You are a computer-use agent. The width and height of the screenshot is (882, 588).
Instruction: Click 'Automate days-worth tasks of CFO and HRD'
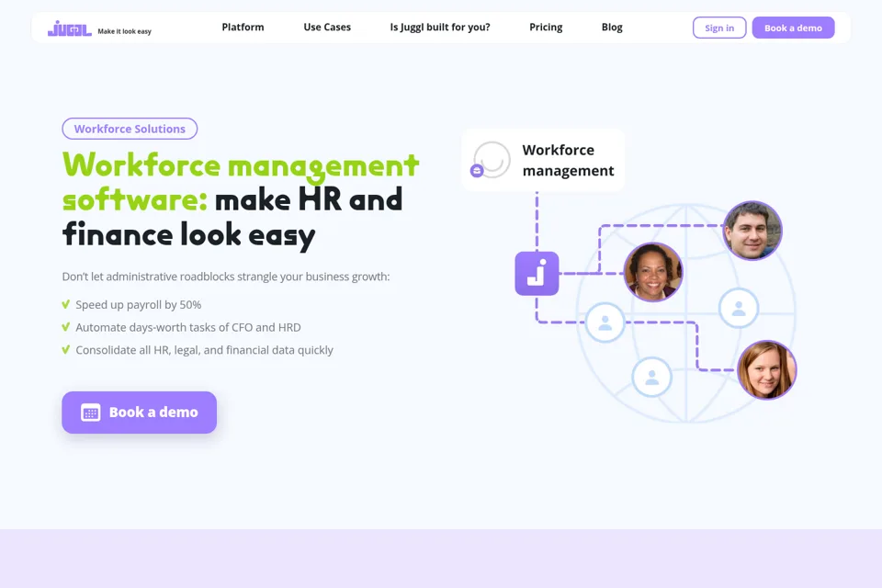click(x=188, y=327)
